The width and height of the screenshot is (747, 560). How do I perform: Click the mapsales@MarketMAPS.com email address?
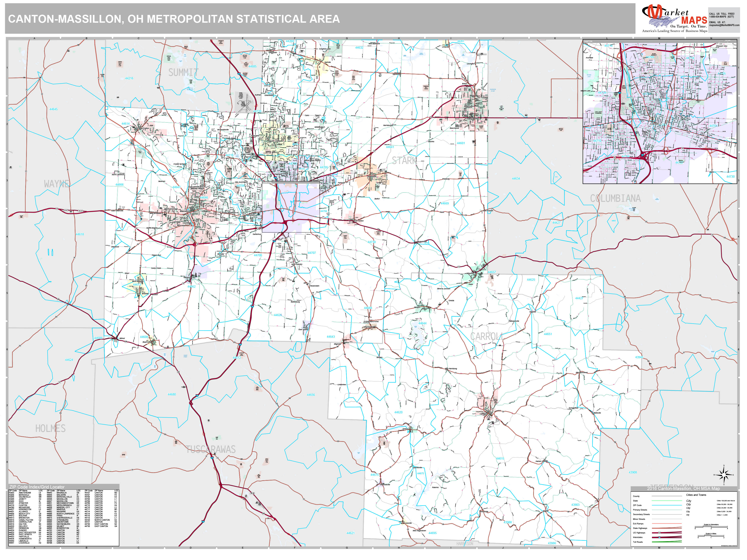(724, 25)
